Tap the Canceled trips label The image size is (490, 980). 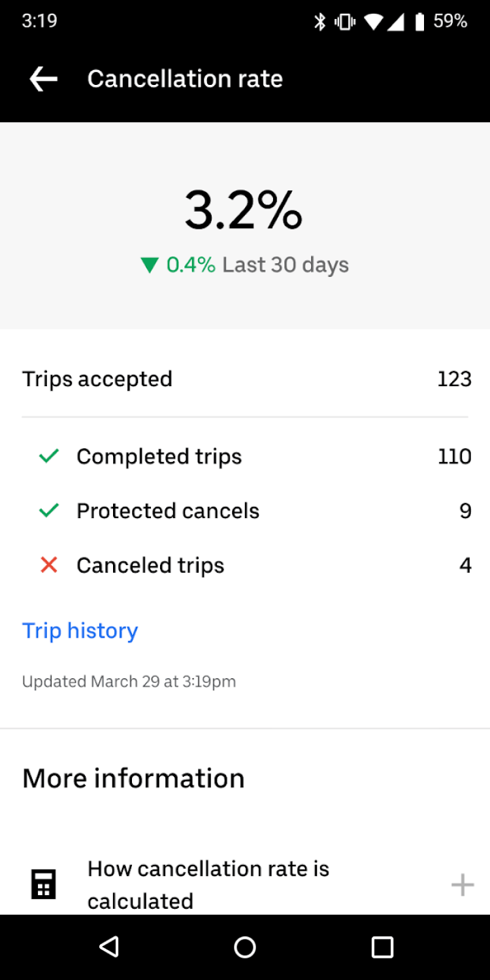[150, 565]
